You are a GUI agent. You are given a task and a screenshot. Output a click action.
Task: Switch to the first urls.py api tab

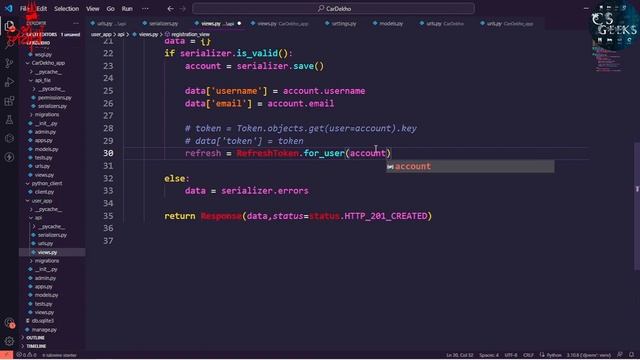109,24
